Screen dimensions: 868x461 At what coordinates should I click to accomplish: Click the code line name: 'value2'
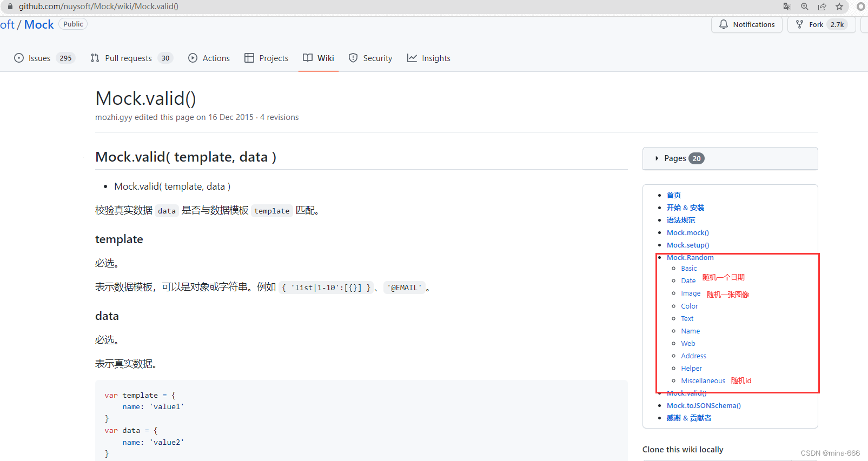point(153,442)
